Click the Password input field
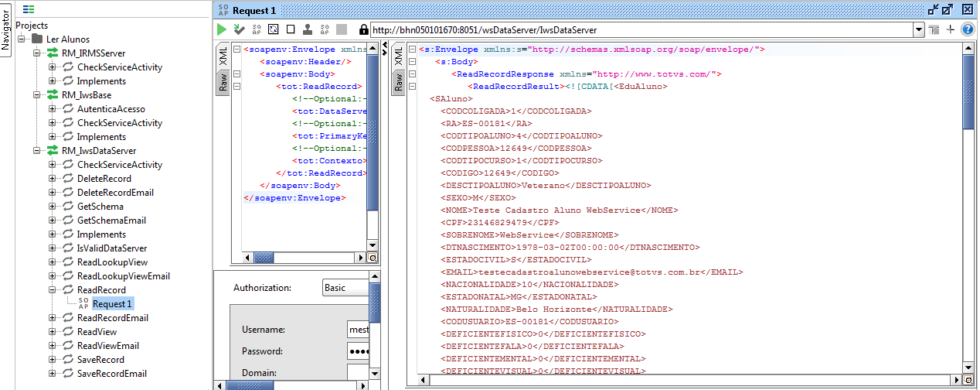Viewport: 980px width, 390px height. coord(358,351)
